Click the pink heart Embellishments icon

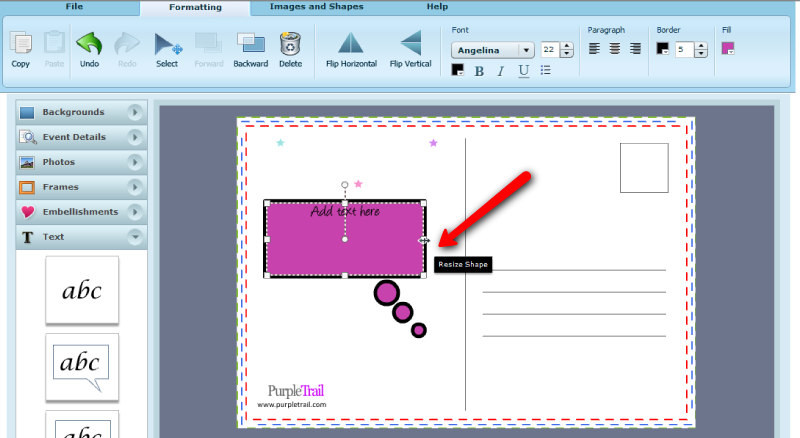(28, 212)
